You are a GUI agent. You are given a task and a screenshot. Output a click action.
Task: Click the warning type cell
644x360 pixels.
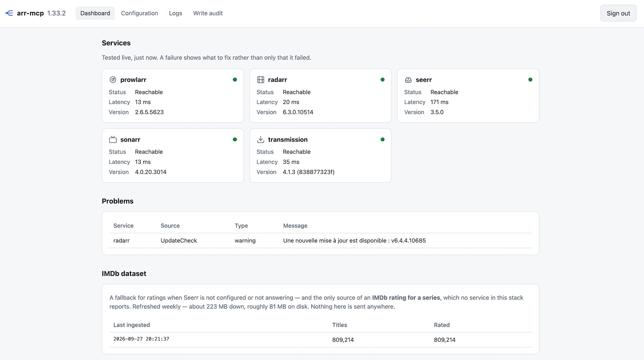pyautogui.click(x=245, y=241)
